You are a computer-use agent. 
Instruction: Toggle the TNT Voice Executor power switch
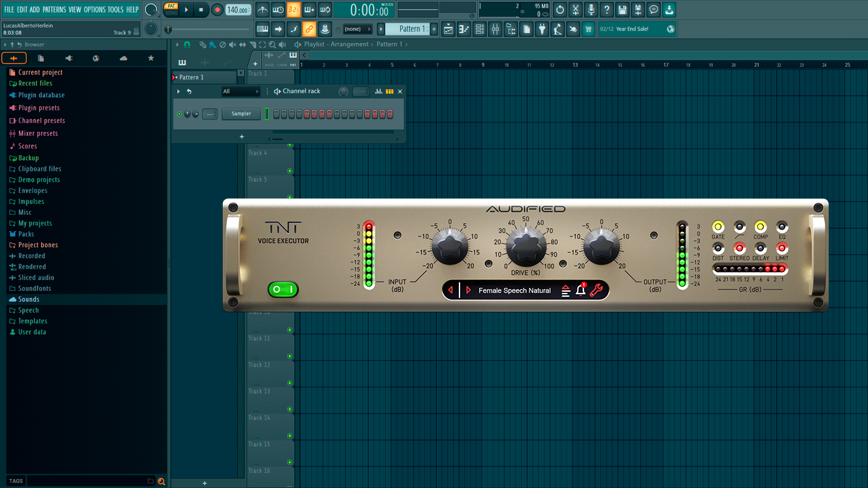(283, 289)
